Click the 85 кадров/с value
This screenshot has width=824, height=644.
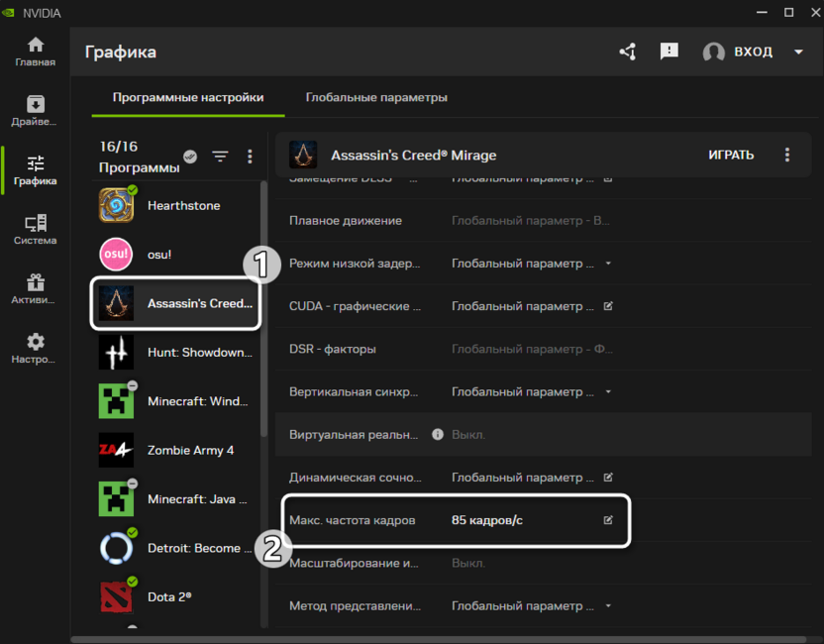487,520
